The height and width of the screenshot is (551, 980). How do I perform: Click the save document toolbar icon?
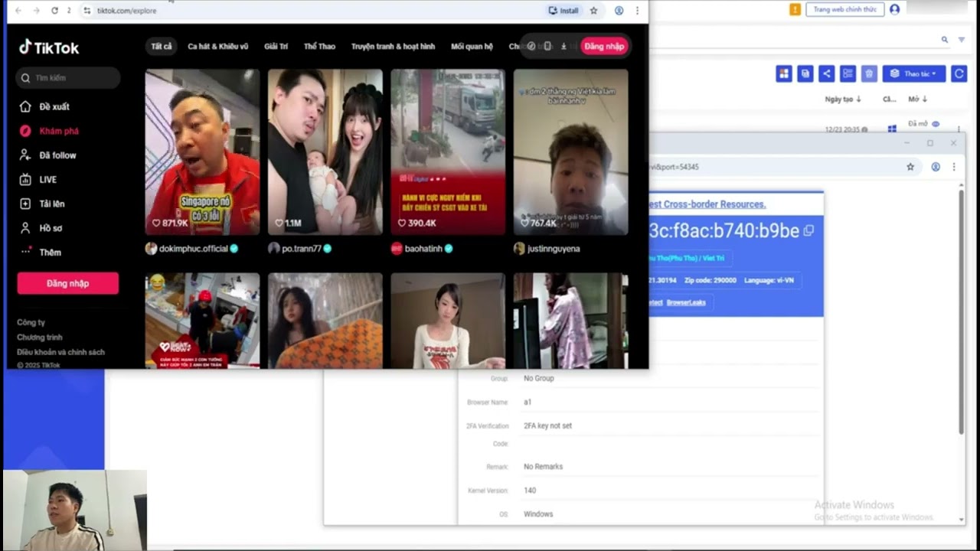click(x=805, y=73)
